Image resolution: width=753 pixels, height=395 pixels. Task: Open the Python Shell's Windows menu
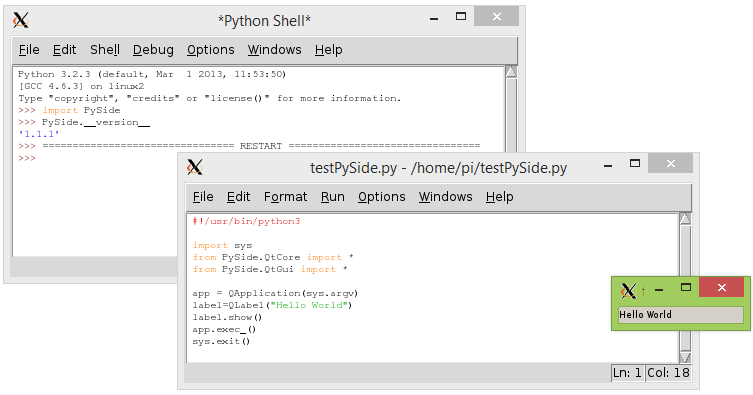click(x=274, y=50)
